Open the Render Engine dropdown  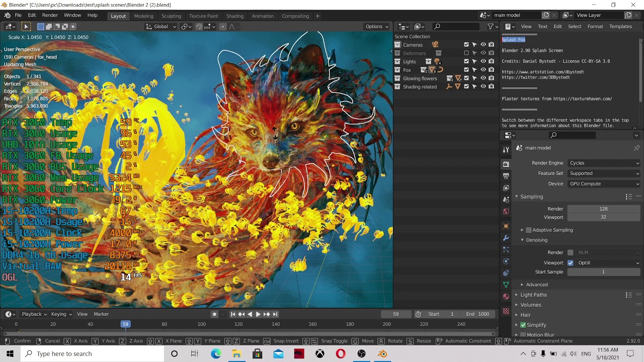click(x=604, y=163)
